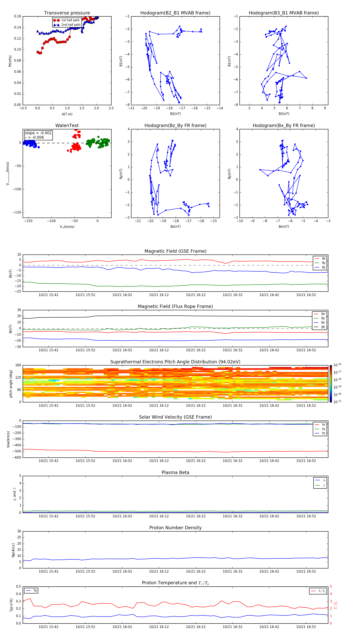Click the 'Np(#/cc)' axis label
This screenshot has width=351, height=644.
point(13,550)
